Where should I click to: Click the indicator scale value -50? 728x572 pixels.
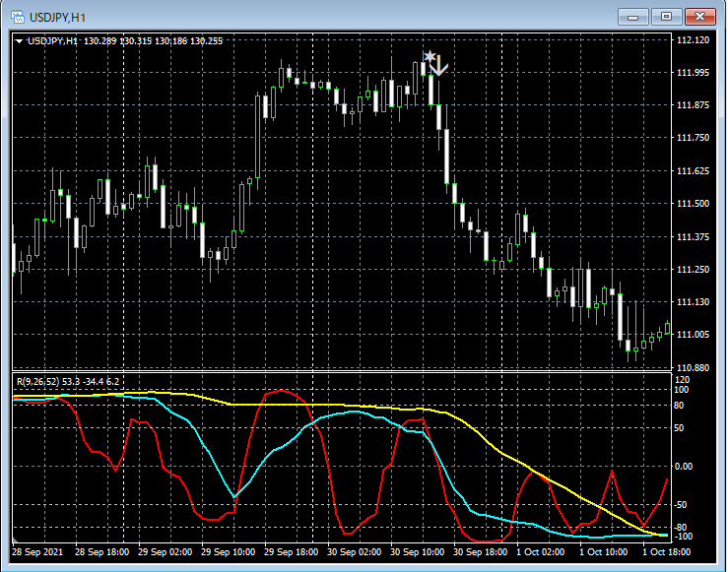(680, 505)
